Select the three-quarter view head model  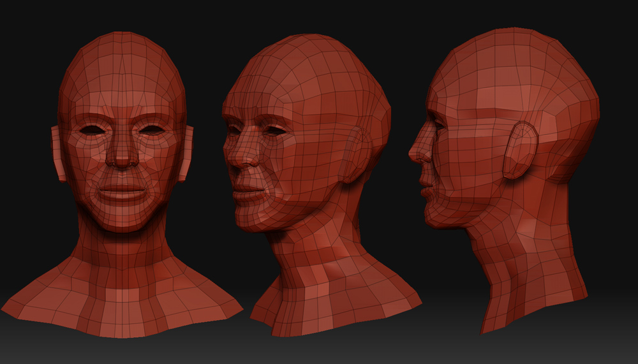point(322,185)
